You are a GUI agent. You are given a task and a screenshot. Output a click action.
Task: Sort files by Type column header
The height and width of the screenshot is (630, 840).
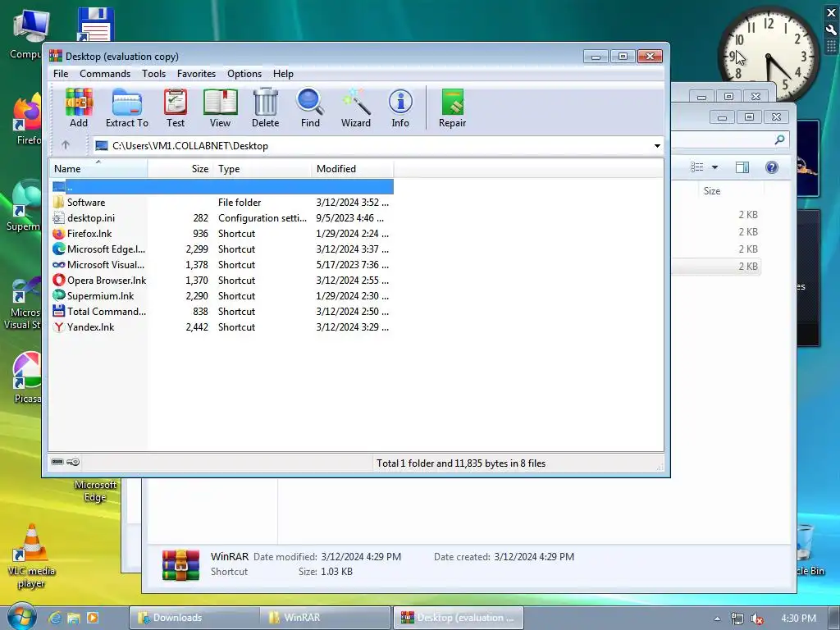click(x=262, y=169)
